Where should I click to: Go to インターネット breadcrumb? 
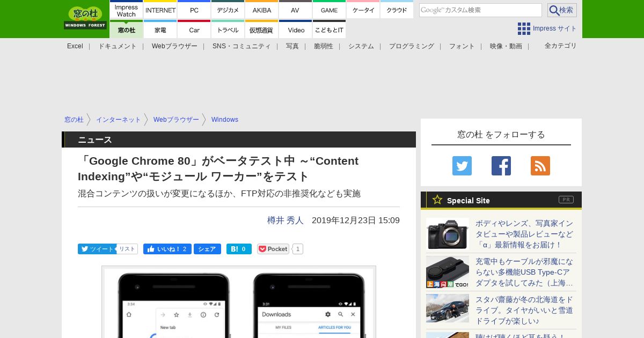coord(119,120)
